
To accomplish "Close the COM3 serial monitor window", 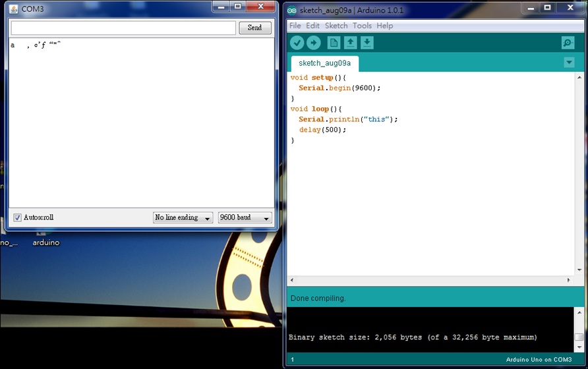I will tap(261, 7).
